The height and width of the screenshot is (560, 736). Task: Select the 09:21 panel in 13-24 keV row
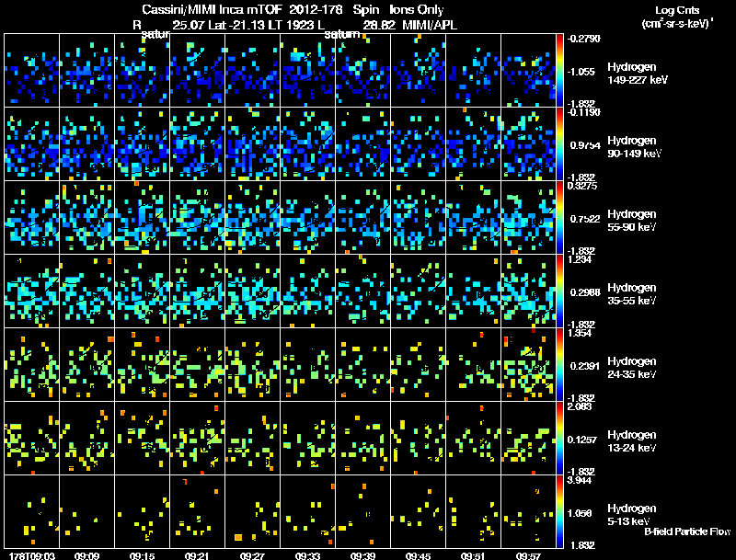coord(197,438)
